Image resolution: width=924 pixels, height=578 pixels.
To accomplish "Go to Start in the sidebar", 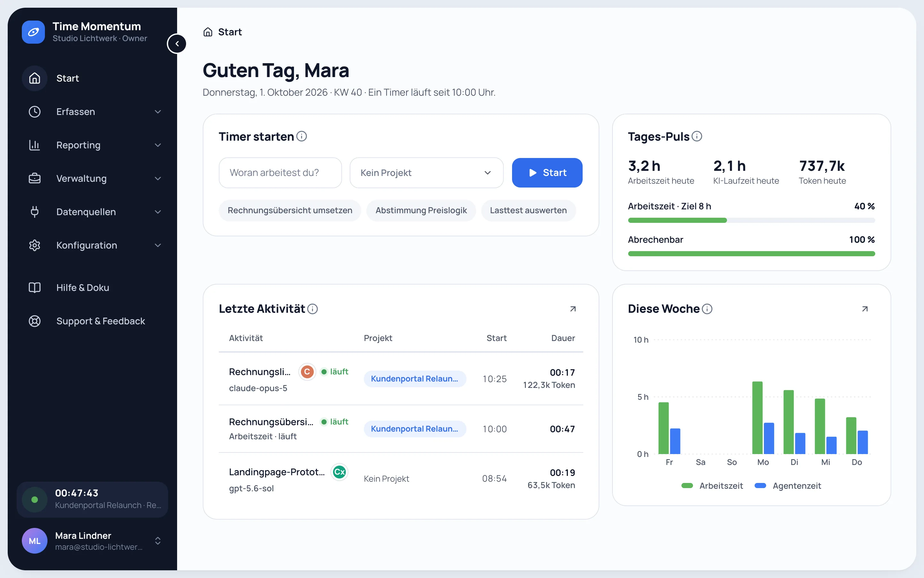I will [92, 78].
